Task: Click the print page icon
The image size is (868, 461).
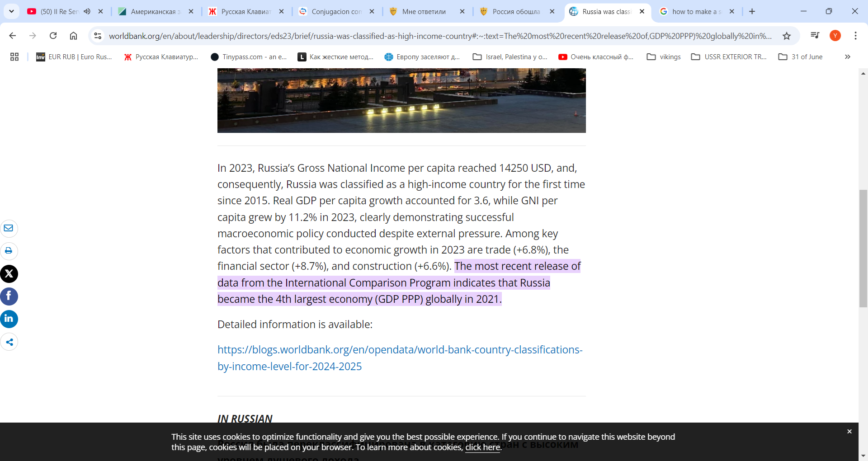Action: coord(9,251)
